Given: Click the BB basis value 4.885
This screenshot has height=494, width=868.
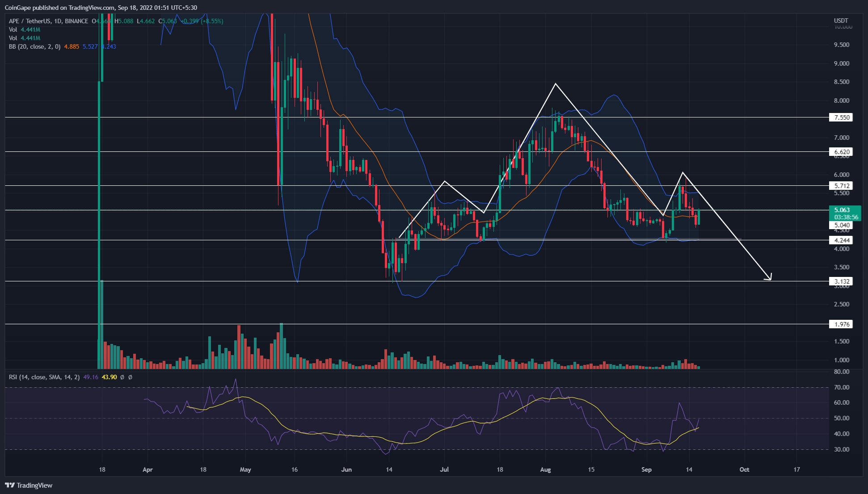Looking at the screenshot, I should pyautogui.click(x=72, y=46).
